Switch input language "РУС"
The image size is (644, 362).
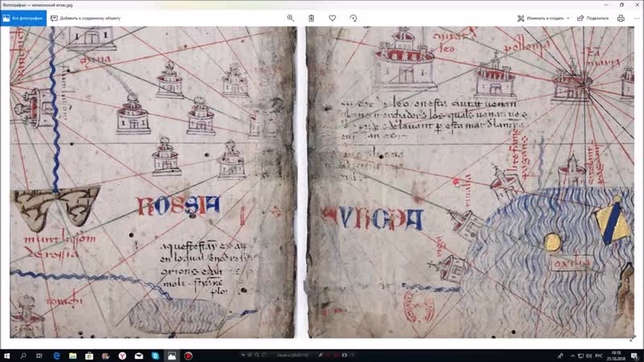[x=599, y=356]
